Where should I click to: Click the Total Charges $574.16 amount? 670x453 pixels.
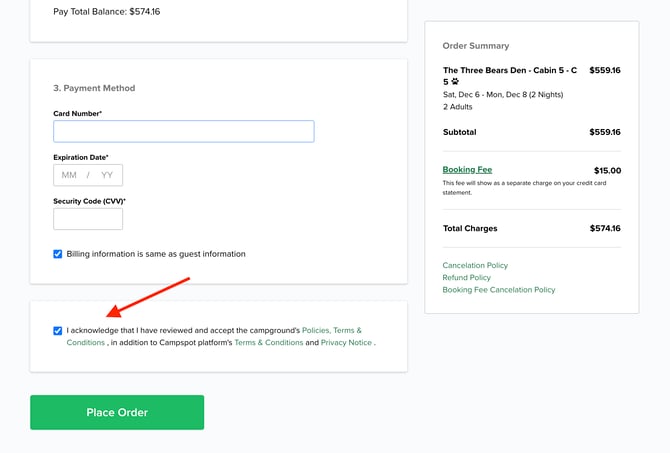point(604,228)
